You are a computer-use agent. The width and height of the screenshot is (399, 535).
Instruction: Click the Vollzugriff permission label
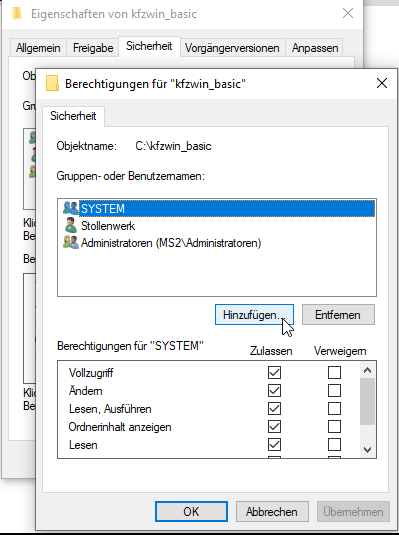(91, 373)
